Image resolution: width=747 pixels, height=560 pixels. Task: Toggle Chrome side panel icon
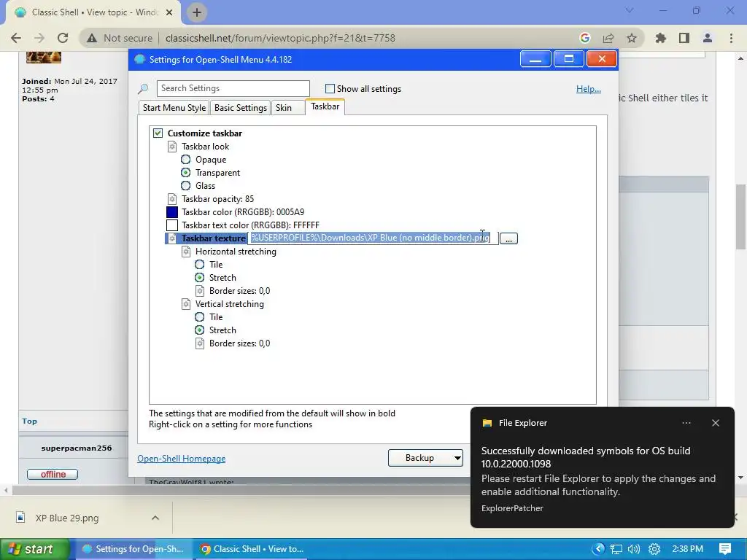point(684,38)
